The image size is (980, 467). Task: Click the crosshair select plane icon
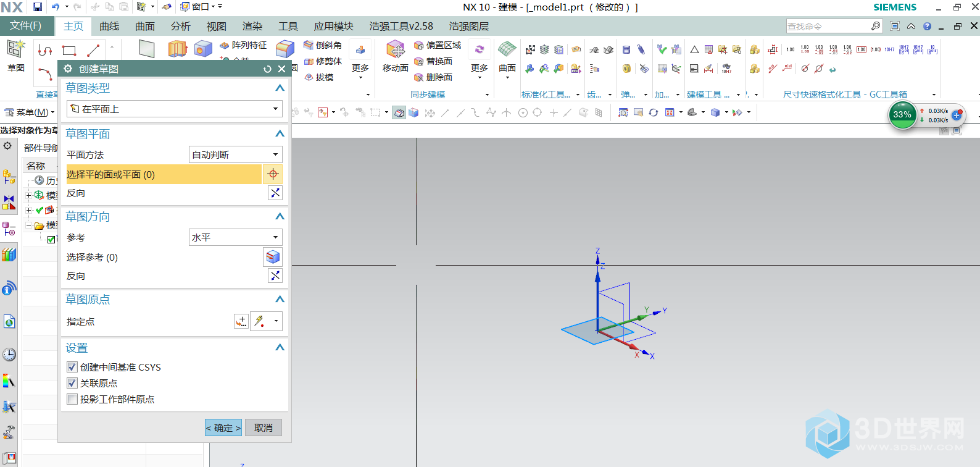click(x=273, y=174)
